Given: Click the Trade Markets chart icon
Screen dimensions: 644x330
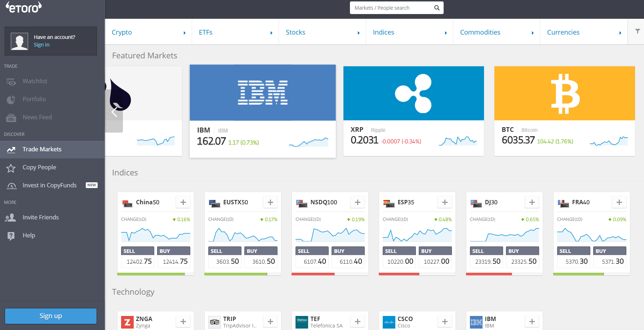Looking at the screenshot, I should click(11, 150).
